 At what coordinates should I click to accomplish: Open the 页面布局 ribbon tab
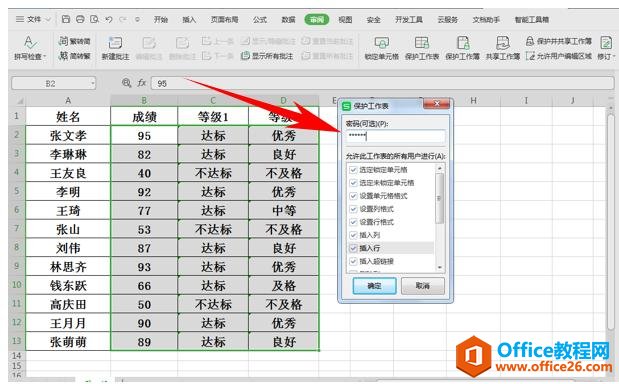pyautogui.click(x=224, y=19)
